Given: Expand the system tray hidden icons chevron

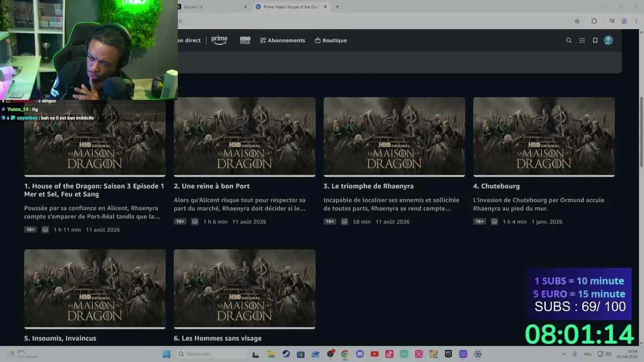Looking at the screenshot, I should (564, 354).
